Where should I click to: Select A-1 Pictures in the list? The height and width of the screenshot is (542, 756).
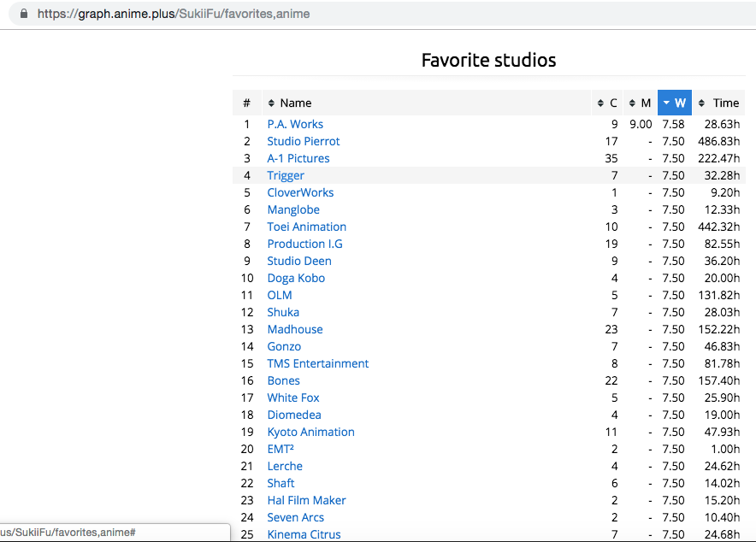coord(298,158)
